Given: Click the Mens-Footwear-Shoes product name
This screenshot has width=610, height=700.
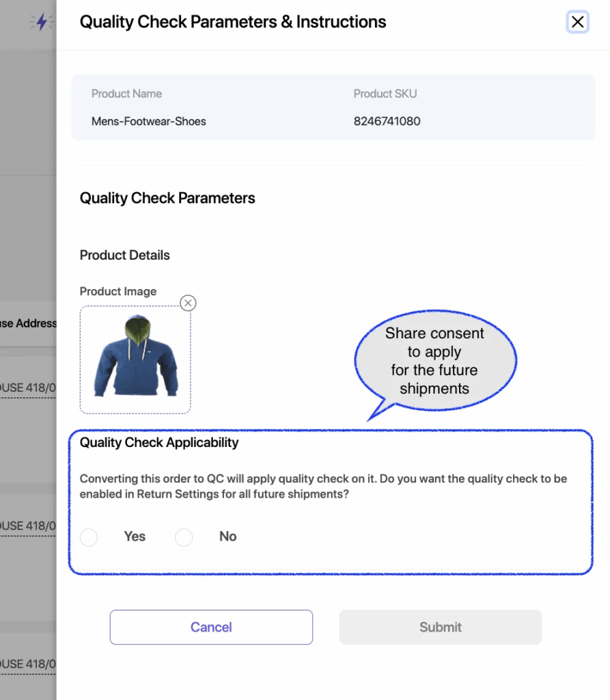Looking at the screenshot, I should [148, 122].
